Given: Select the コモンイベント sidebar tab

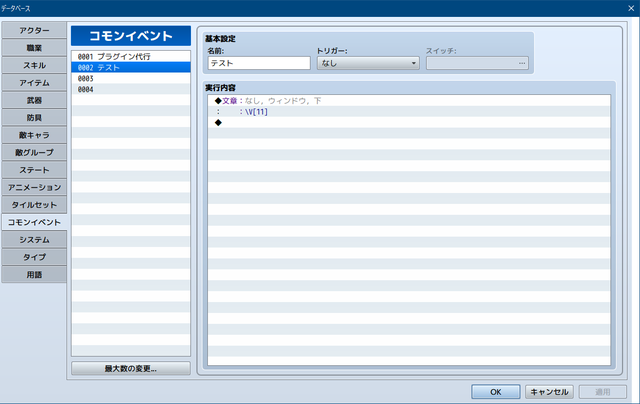Looking at the screenshot, I should point(34,222).
